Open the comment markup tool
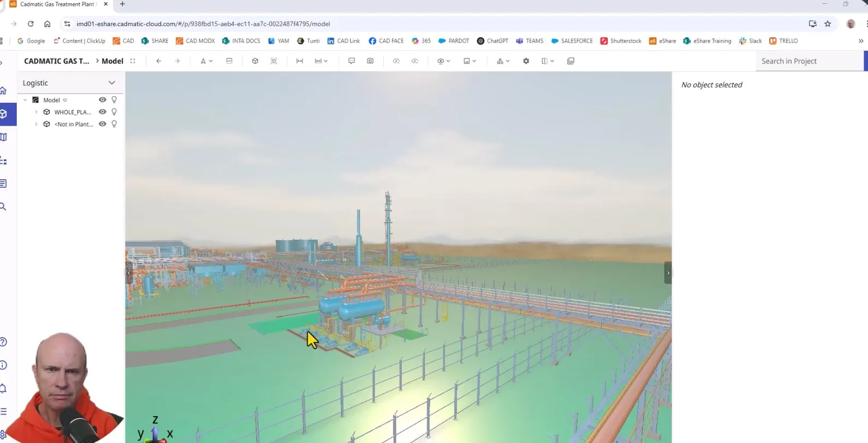868x443 pixels. (x=352, y=61)
